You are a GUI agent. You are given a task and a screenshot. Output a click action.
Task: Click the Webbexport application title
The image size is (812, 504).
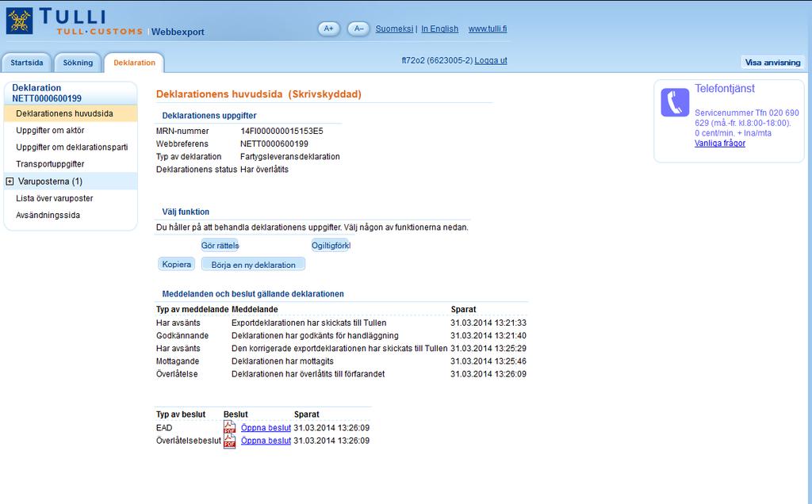178,32
